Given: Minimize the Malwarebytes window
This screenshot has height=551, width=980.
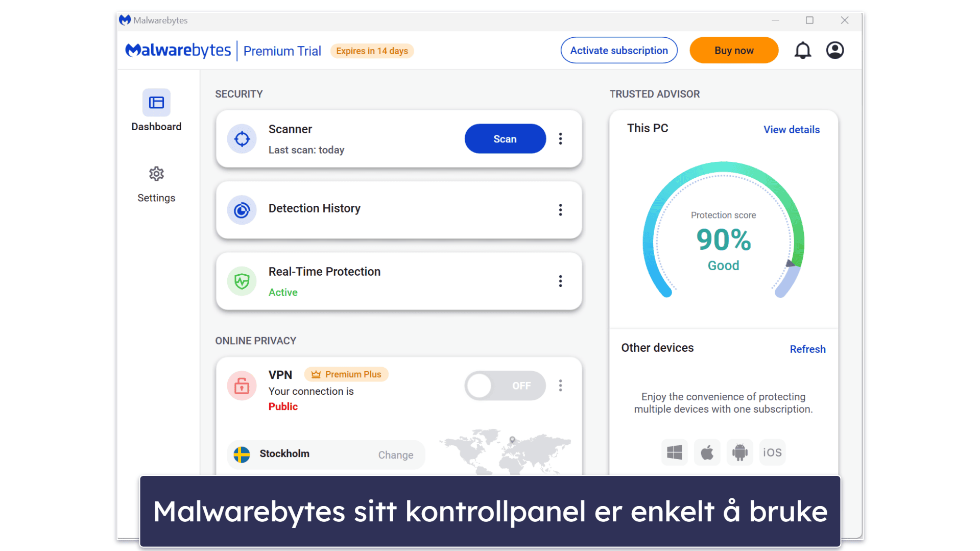Looking at the screenshot, I should (x=775, y=20).
